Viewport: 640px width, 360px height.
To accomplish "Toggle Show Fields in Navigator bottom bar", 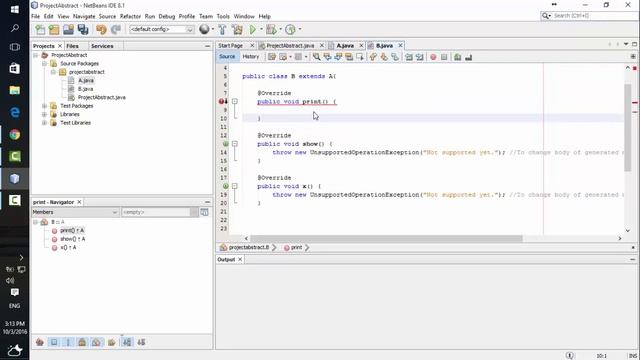I will tap(54, 342).
